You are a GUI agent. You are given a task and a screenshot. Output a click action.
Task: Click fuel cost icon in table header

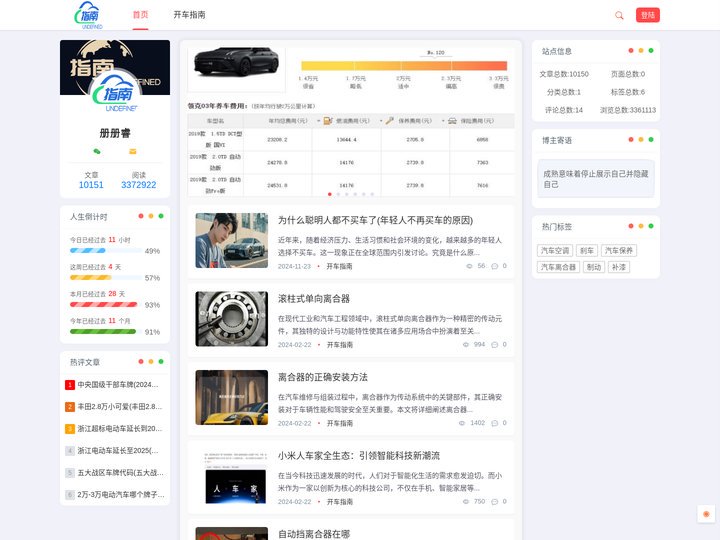[328, 121]
